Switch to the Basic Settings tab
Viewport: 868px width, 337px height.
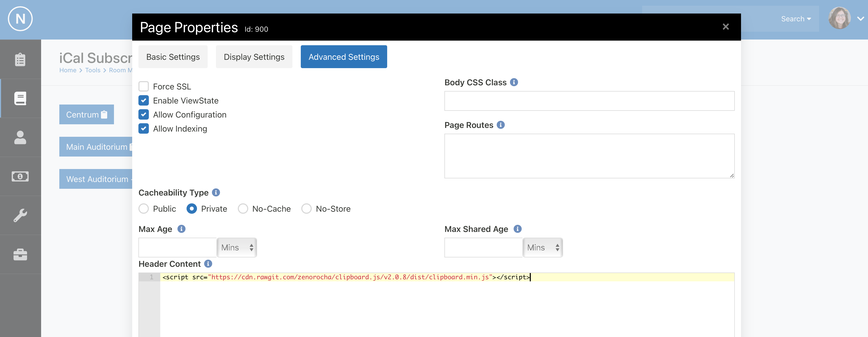click(173, 57)
